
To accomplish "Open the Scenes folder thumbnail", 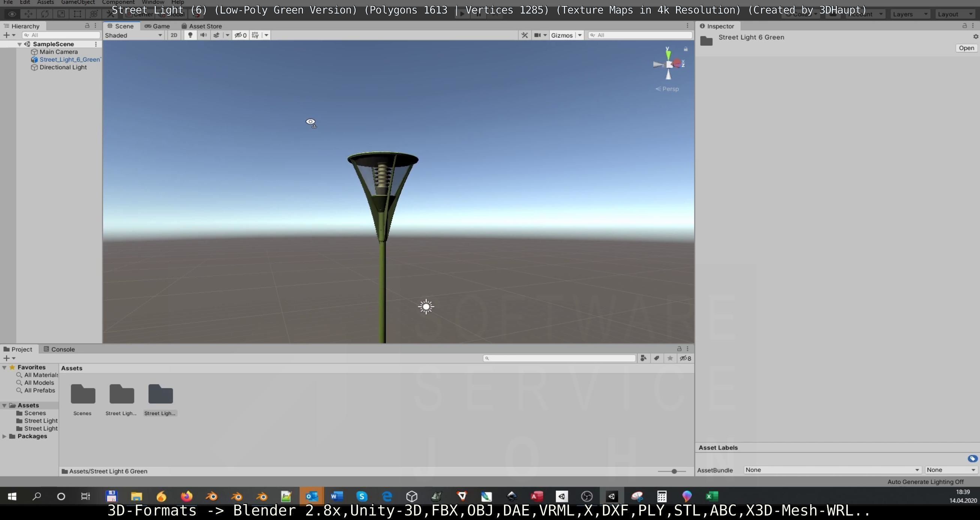I will point(82,394).
